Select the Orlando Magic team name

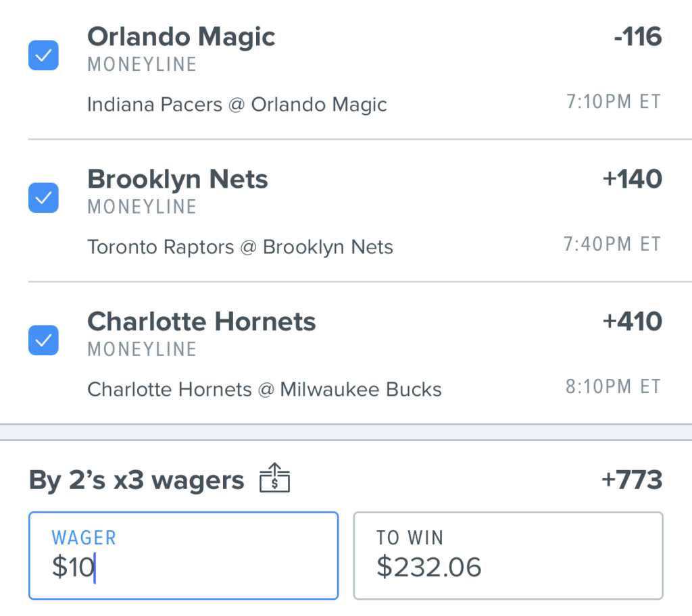pyautogui.click(x=181, y=36)
